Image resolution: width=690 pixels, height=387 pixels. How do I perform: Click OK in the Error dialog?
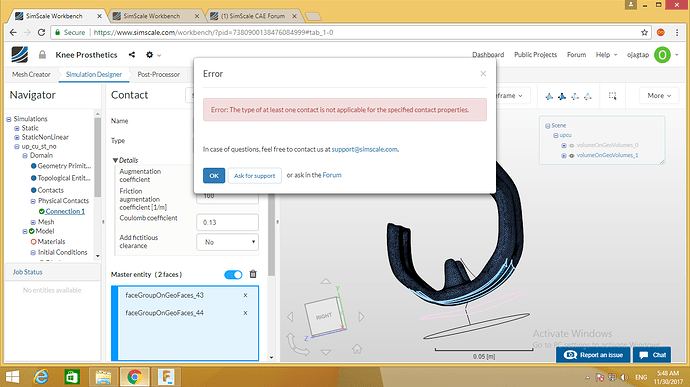tap(214, 175)
